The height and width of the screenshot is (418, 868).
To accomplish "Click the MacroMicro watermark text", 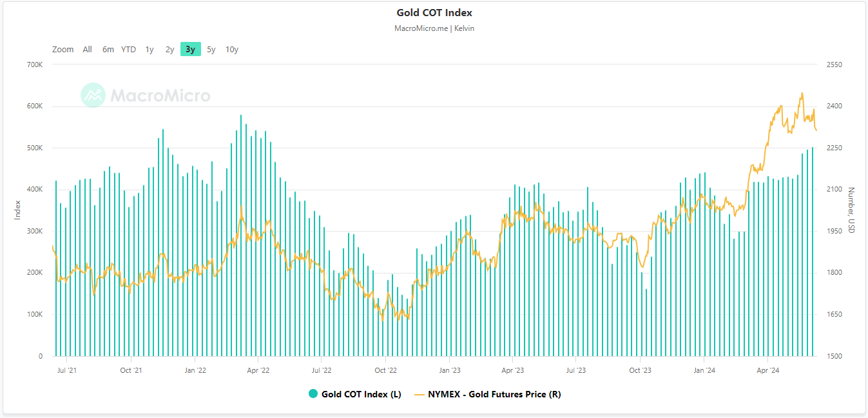I will point(160,96).
